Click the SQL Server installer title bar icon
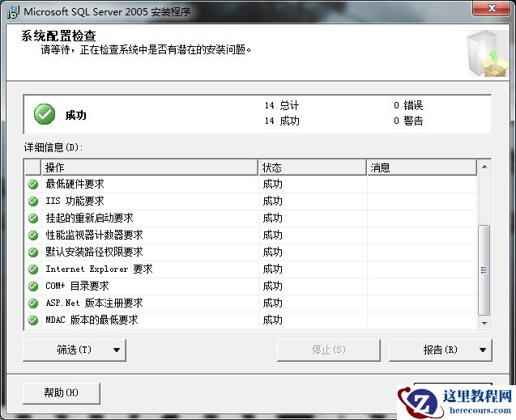The width and height of the screenshot is (516, 420). [13, 12]
